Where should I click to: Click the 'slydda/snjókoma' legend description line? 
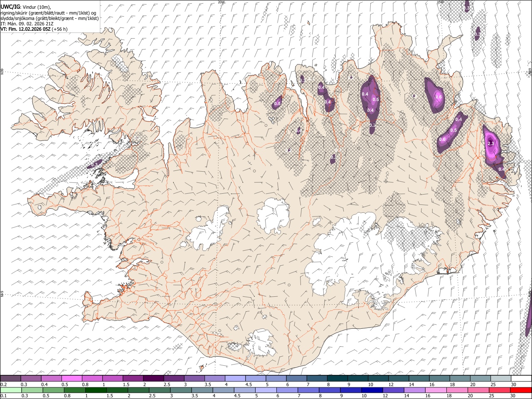49,18
